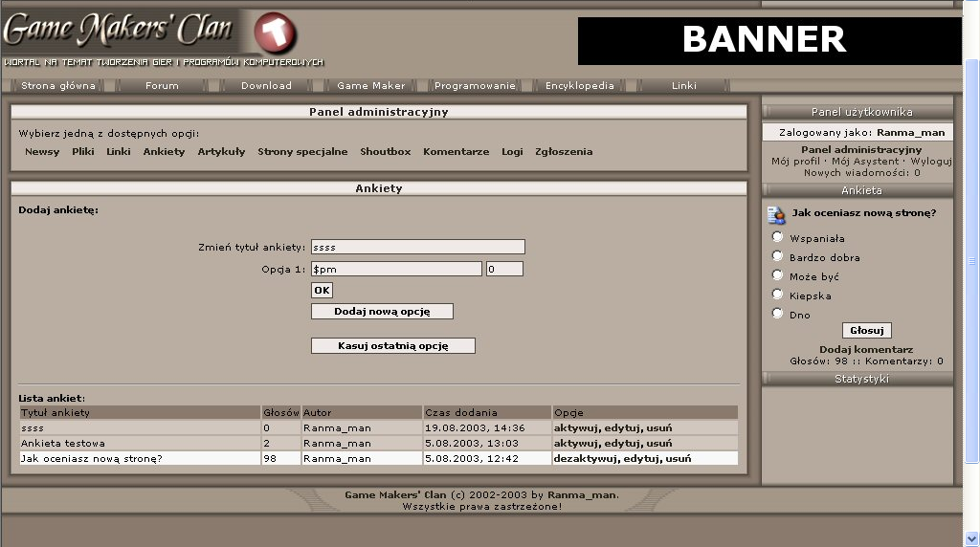The image size is (980, 547).
Task: Open 'Artykuły' in the admin panel
Action: click(x=221, y=152)
